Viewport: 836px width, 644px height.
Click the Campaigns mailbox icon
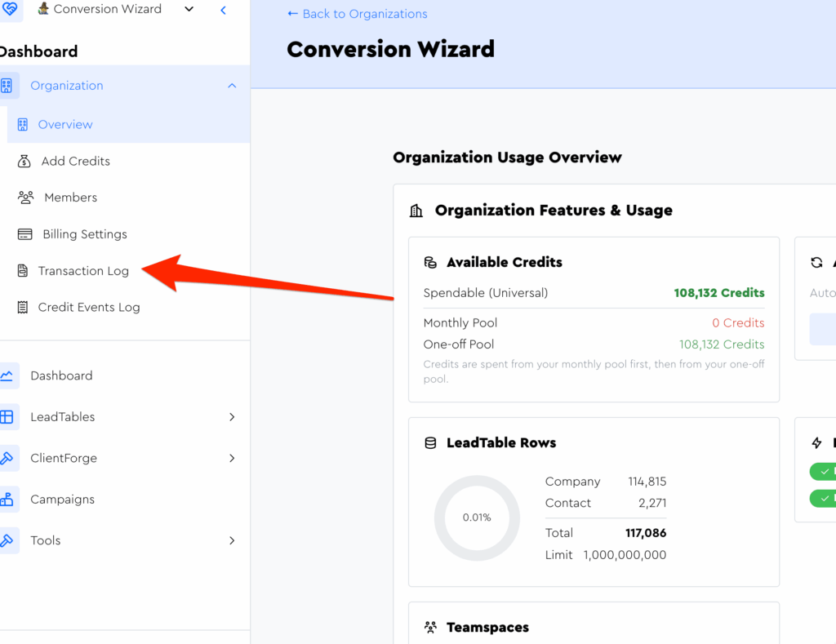click(7, 500)
